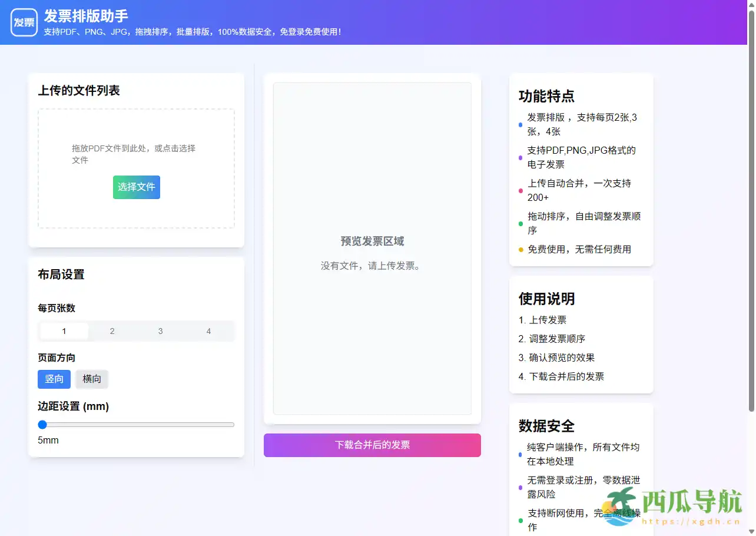756x536 pixels.
Task: Click the 发票 app logo icon
Action: click(x=24, y=23)
